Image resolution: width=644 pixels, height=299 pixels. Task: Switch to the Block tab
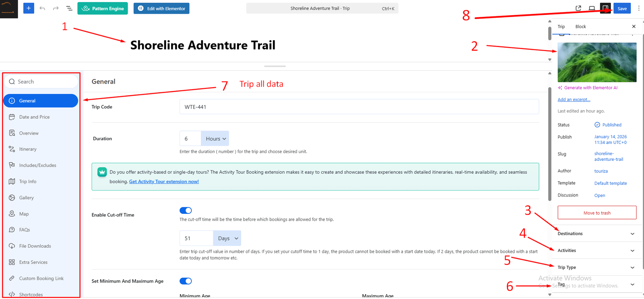tap(580, 27)
